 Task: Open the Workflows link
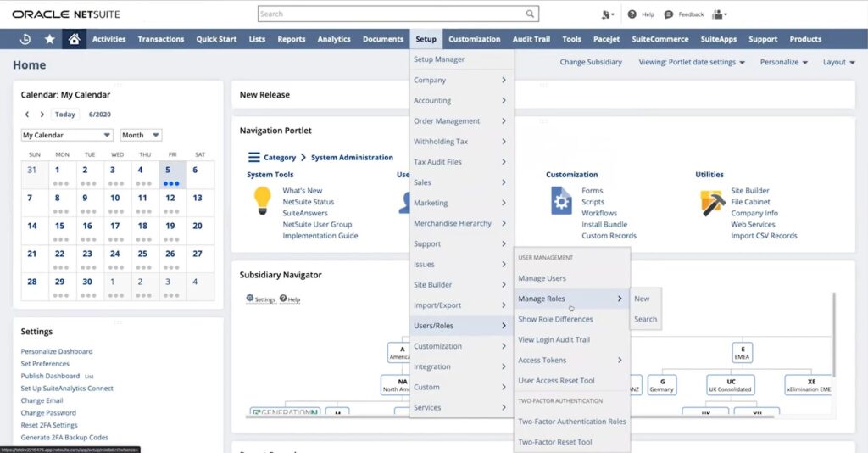tap(599, 213)
